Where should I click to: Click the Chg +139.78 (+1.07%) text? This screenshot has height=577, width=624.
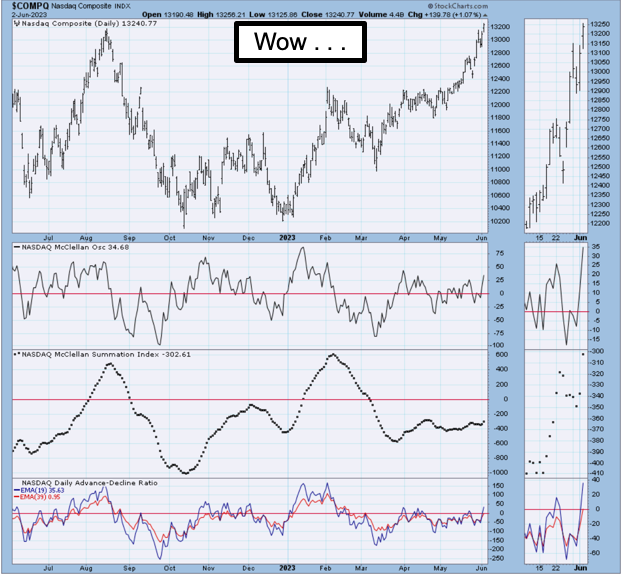point(445,15)
